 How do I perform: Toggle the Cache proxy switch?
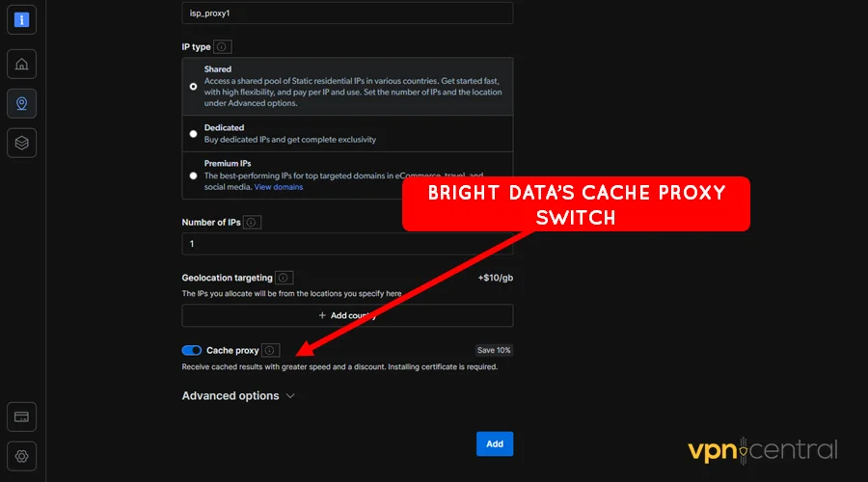(x=192, y=350)
